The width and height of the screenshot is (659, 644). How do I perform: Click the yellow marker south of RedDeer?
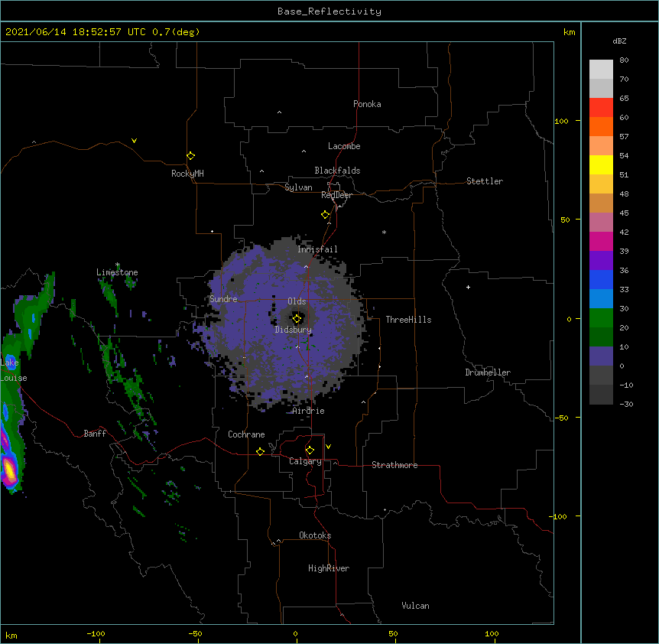coord(325,215)
